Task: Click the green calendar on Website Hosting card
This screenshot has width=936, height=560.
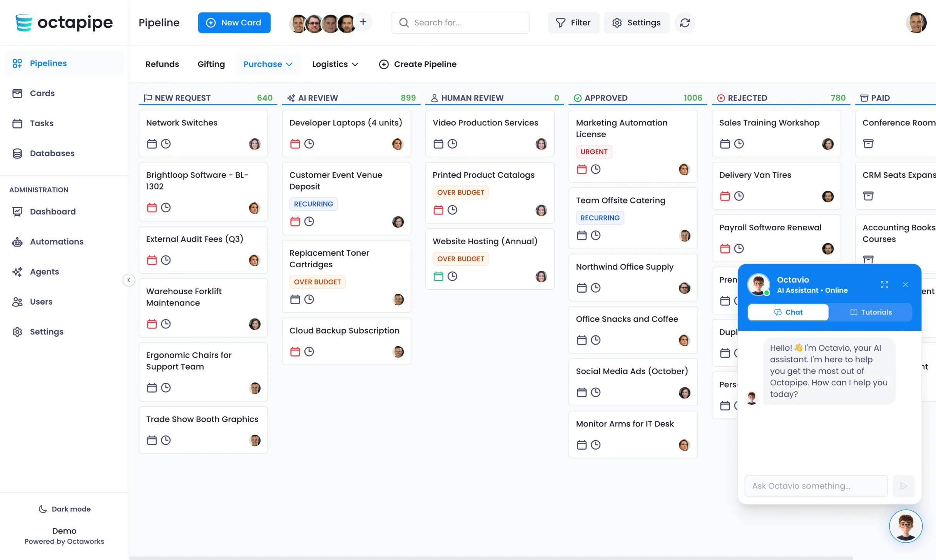Action: [438, 276]
